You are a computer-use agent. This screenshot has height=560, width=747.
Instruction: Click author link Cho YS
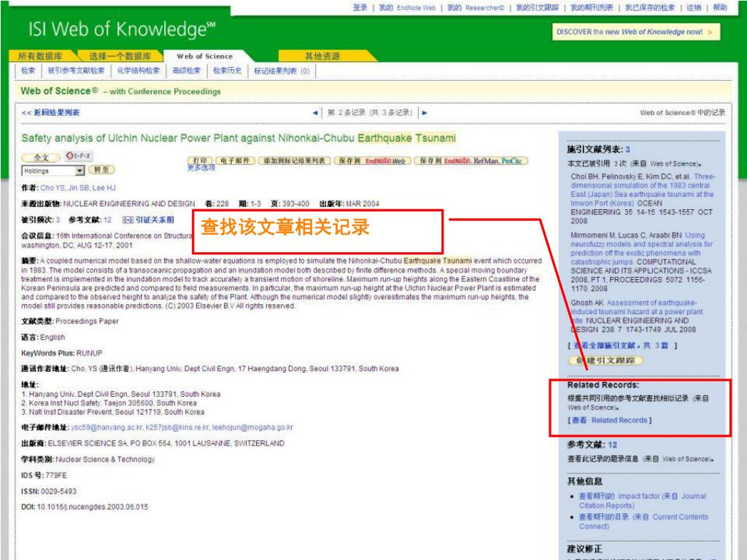(53, 187)
